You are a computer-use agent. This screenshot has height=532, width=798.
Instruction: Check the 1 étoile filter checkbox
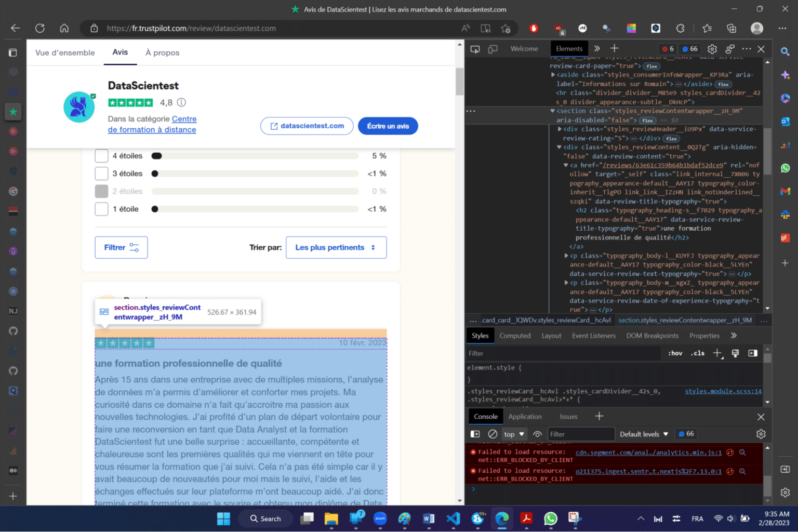[x=101, y=209]
